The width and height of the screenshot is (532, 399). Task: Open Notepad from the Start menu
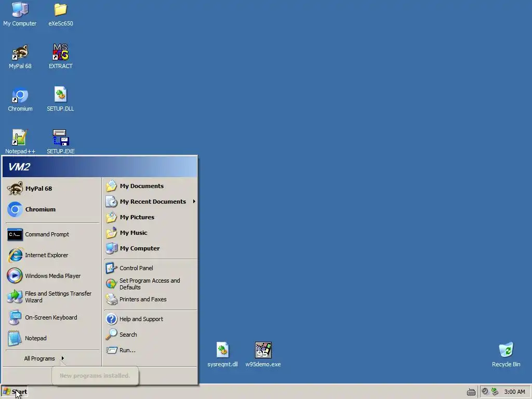pyautogui.click(x=52, y=338)
